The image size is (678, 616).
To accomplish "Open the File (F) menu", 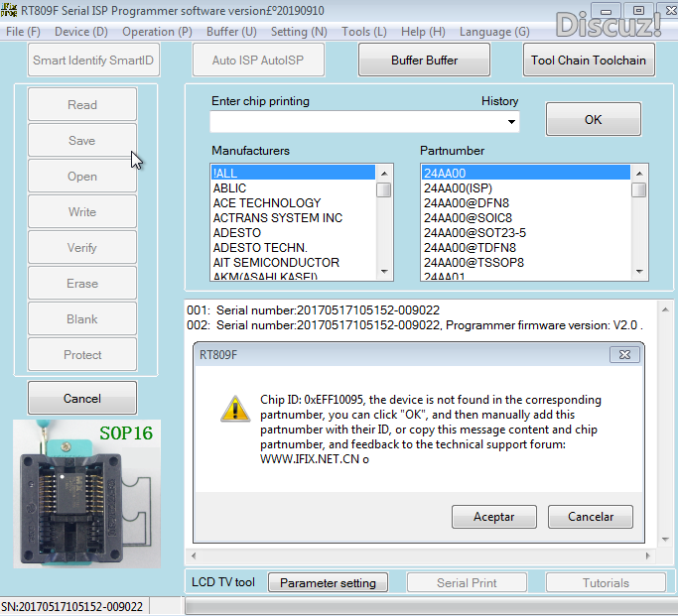I will pos(23,32).
